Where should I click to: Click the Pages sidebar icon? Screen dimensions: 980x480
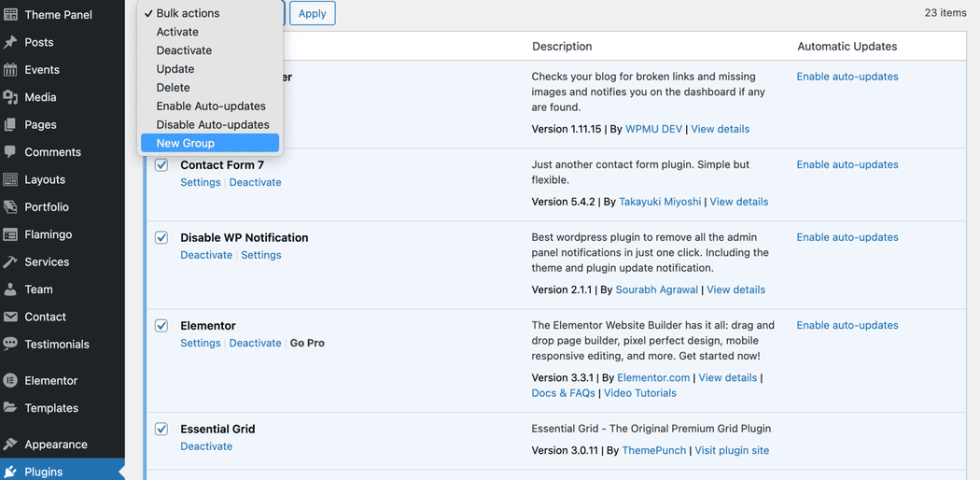tap(10, 124)
